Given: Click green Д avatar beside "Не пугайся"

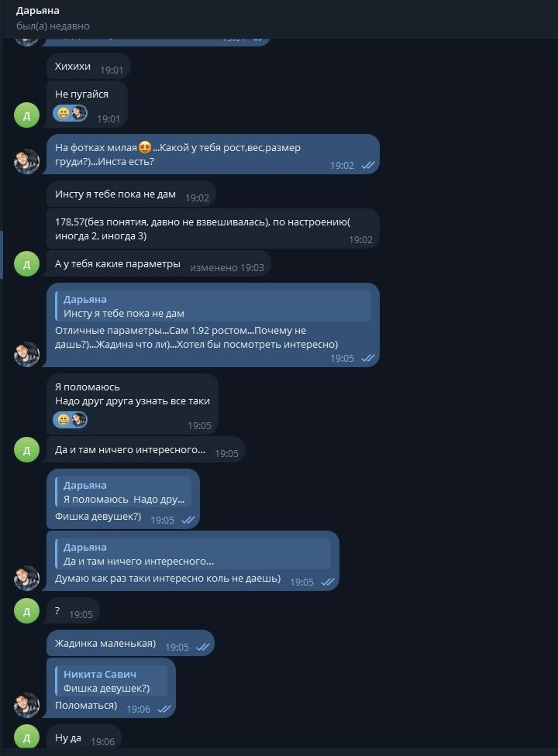Looking at the screenshot, I should [27, 115].
